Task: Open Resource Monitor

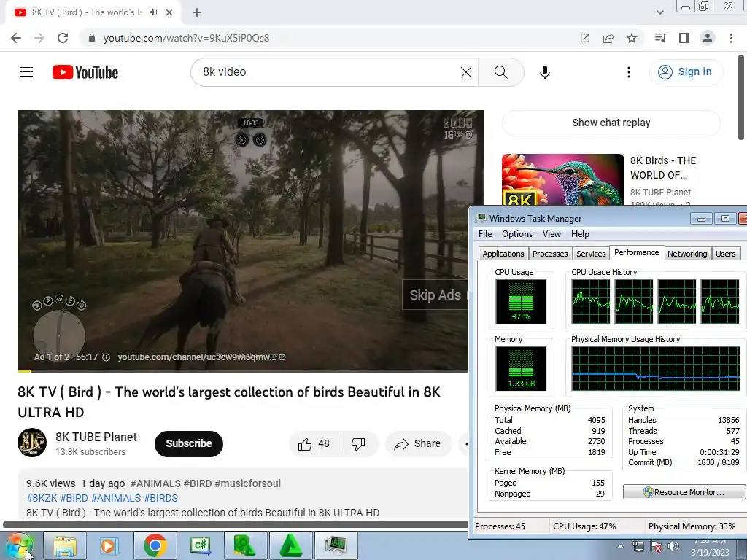Action: [684, 492]
